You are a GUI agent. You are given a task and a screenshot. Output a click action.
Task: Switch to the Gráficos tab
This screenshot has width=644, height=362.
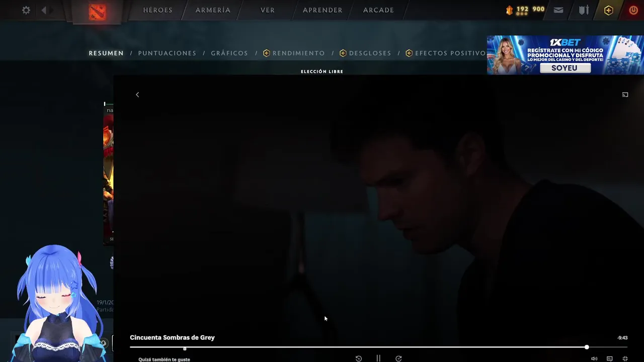229,53
